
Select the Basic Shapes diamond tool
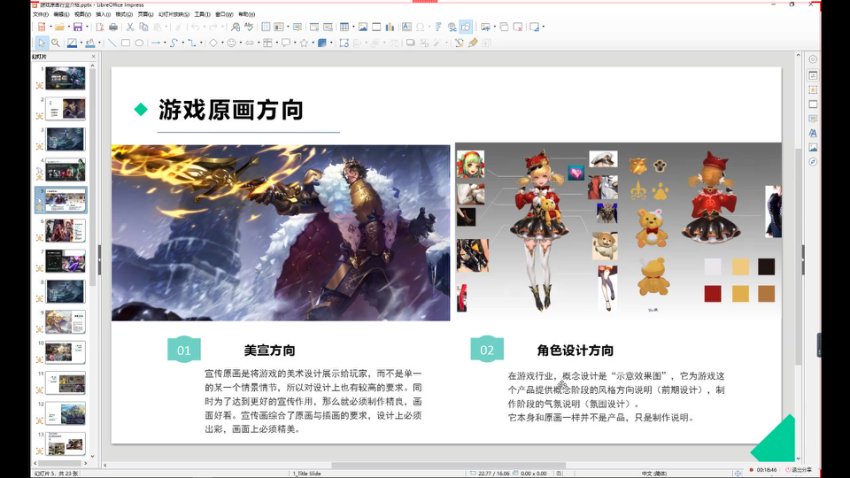(x=213, y=43)
